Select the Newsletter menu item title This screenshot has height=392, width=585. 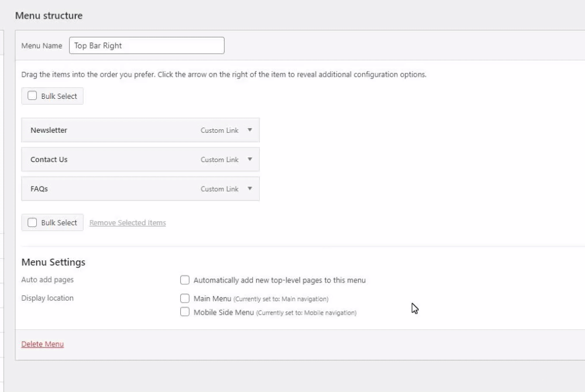tap(49, 130)
